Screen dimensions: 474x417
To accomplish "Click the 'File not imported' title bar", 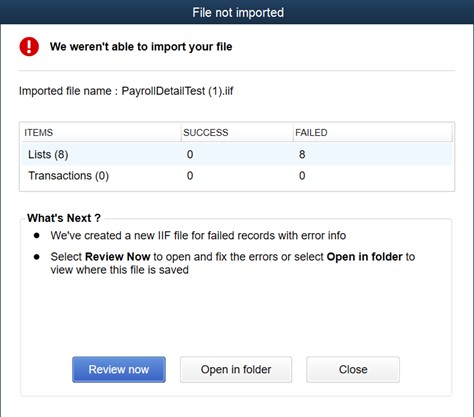I will [237, 12].
